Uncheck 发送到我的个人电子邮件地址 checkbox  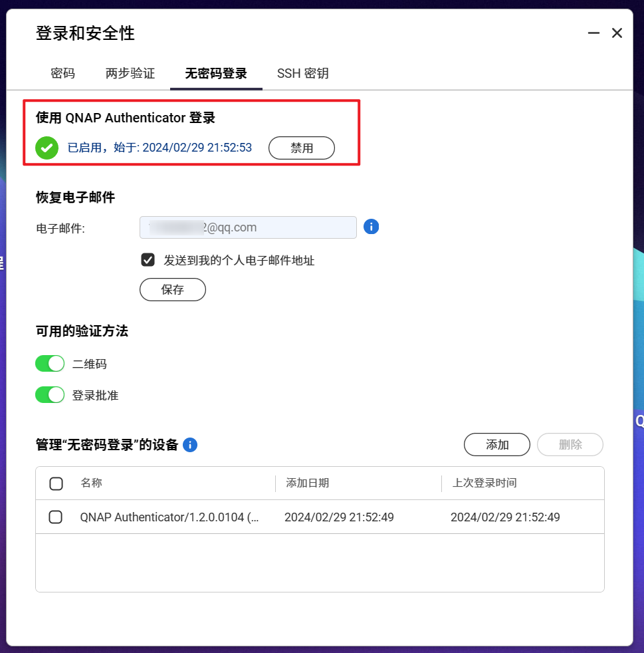(148, 260)
